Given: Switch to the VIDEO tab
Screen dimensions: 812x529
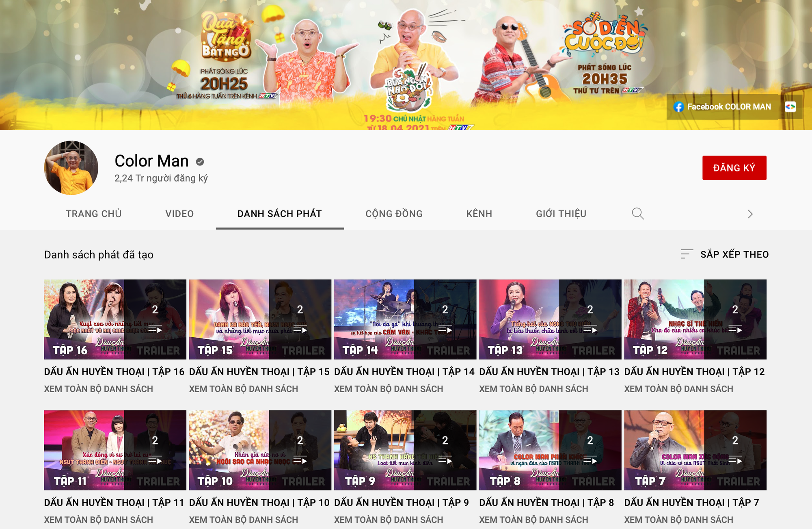Looking at the screenshot, I should click(179, 213).
